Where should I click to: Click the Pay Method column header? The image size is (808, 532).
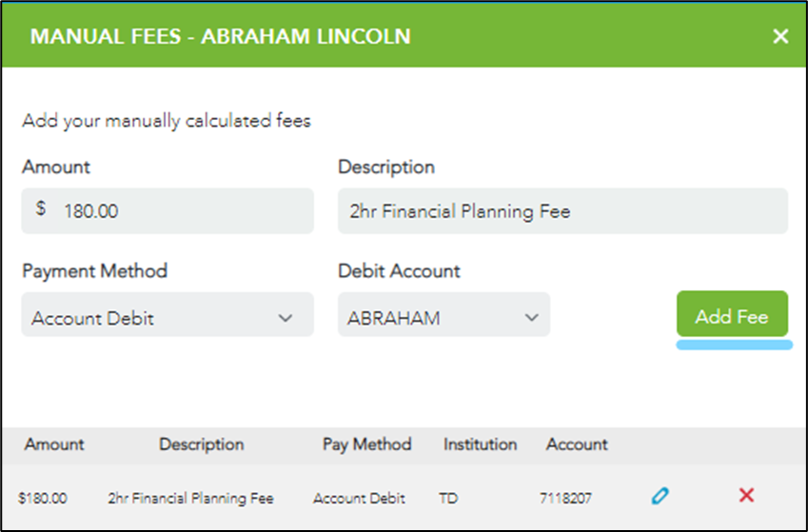point(367,444)
